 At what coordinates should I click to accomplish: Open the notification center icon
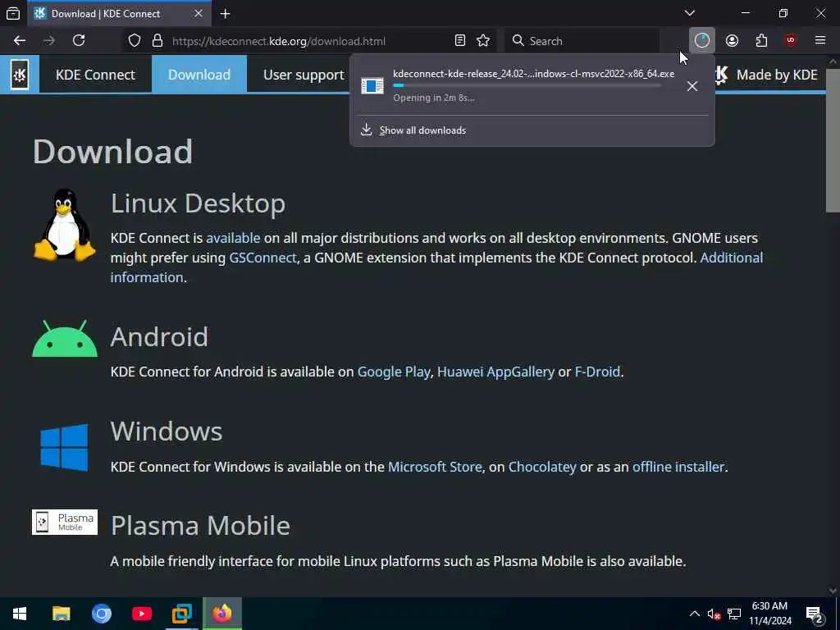[x=815, y=614]
